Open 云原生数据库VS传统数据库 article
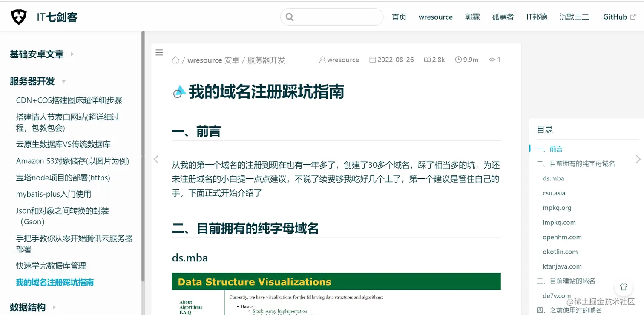644x315 pixels. click(x=63, y=144)
